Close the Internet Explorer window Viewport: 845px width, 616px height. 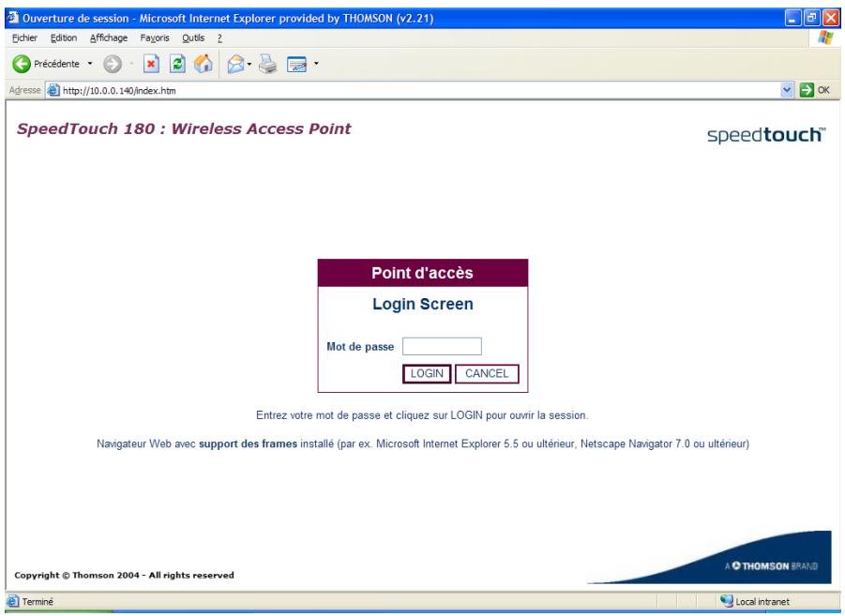(831, 18)
